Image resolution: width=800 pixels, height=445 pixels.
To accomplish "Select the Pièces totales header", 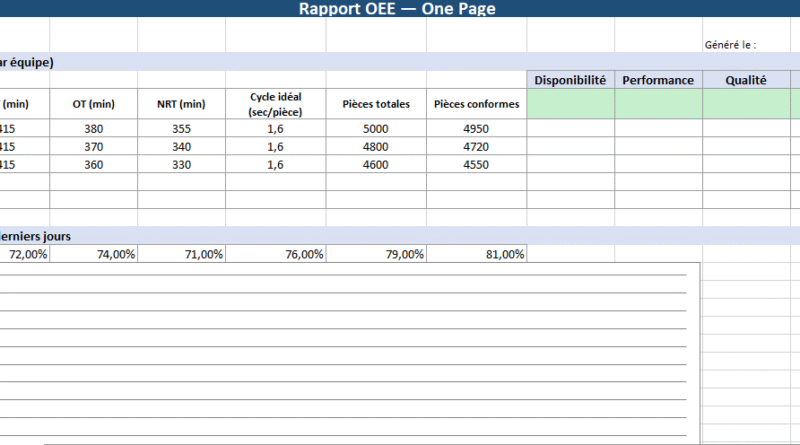I will (376, 104).
